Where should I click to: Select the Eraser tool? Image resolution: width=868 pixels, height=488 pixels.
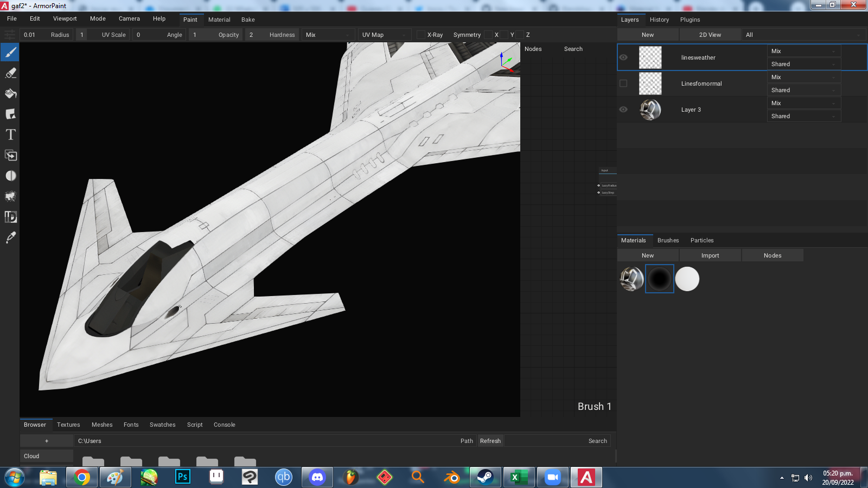[10, 73]
